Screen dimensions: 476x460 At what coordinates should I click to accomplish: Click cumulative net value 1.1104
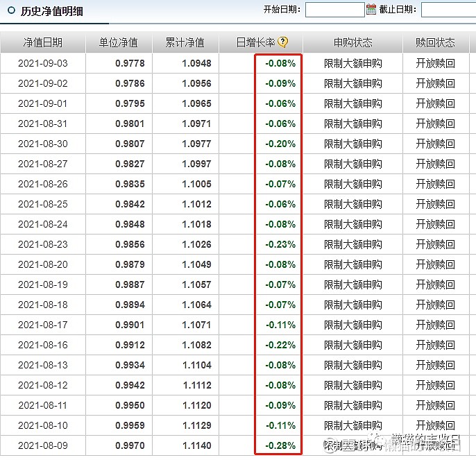tap(197, 365)
